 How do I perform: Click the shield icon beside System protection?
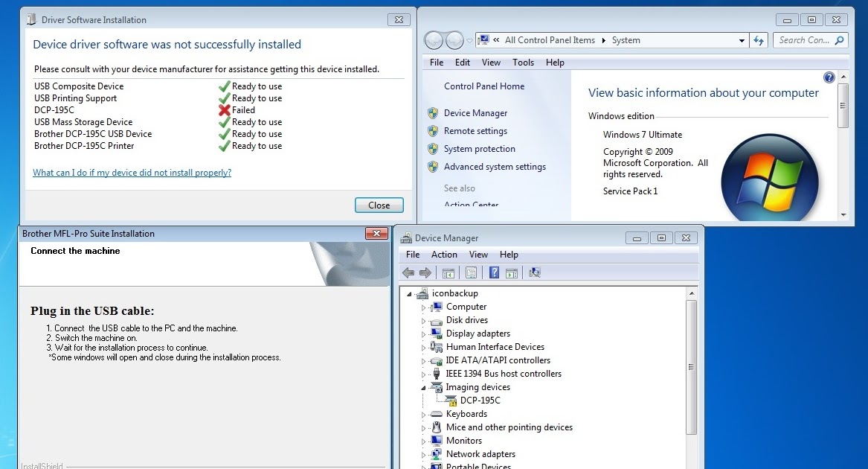pyautogui.click(x=433, y=149)
